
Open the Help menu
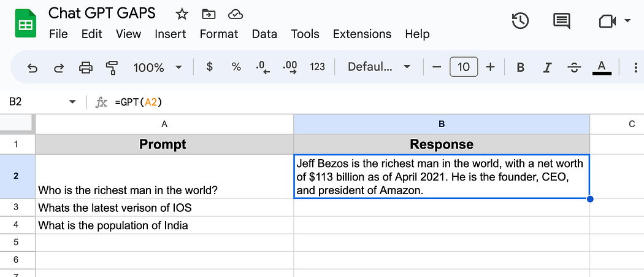tap(417, 34)
